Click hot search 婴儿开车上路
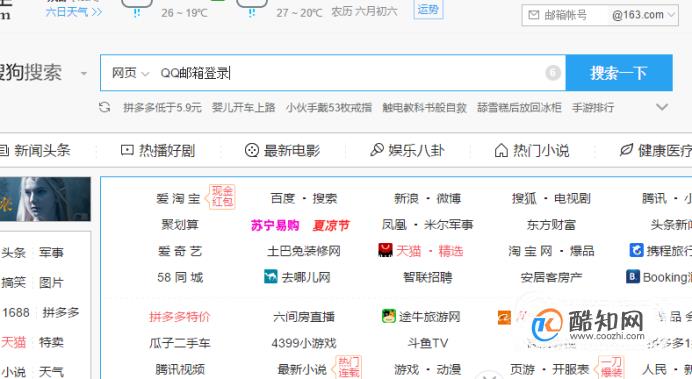 (243, 107)
